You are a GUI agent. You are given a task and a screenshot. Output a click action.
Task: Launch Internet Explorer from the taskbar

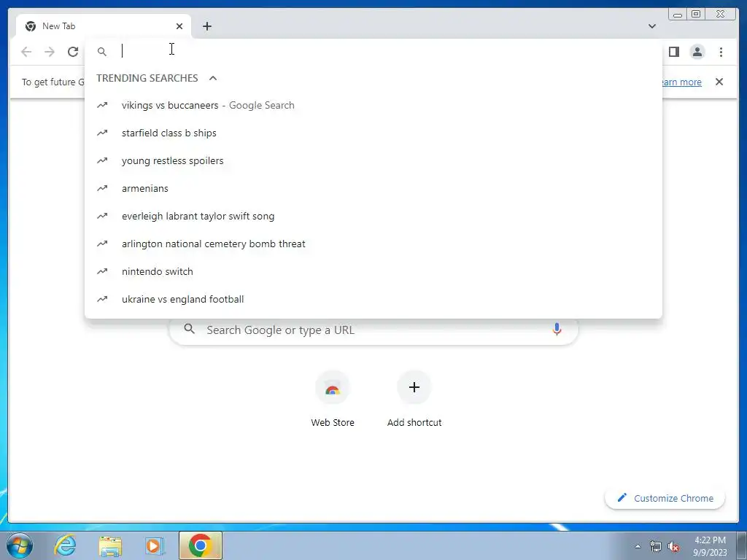pos(65,545)
